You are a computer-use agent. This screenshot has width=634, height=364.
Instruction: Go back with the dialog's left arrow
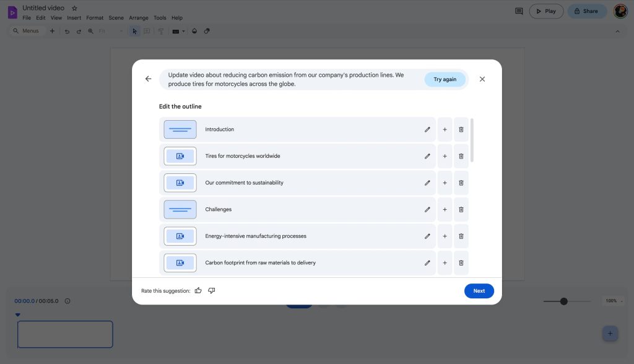(148, 79)
